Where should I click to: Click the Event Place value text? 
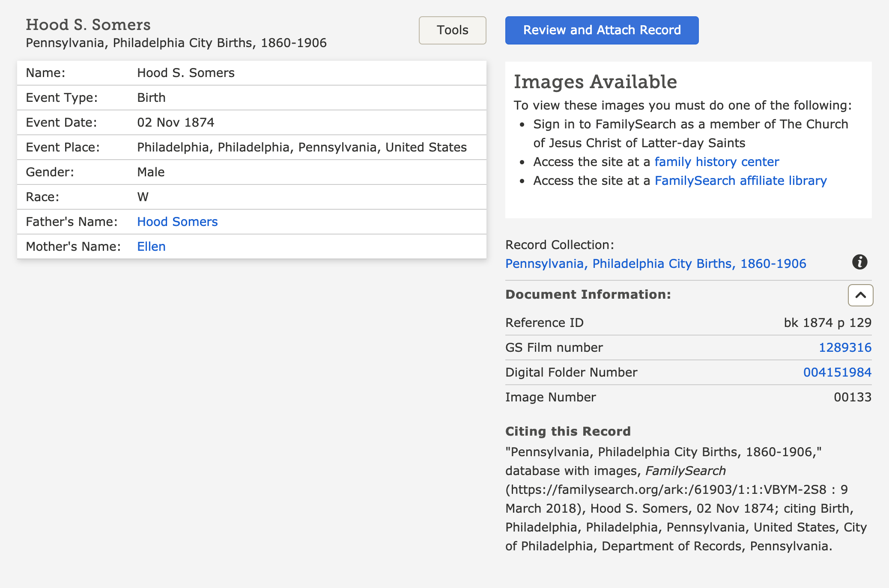click(301, 147)
